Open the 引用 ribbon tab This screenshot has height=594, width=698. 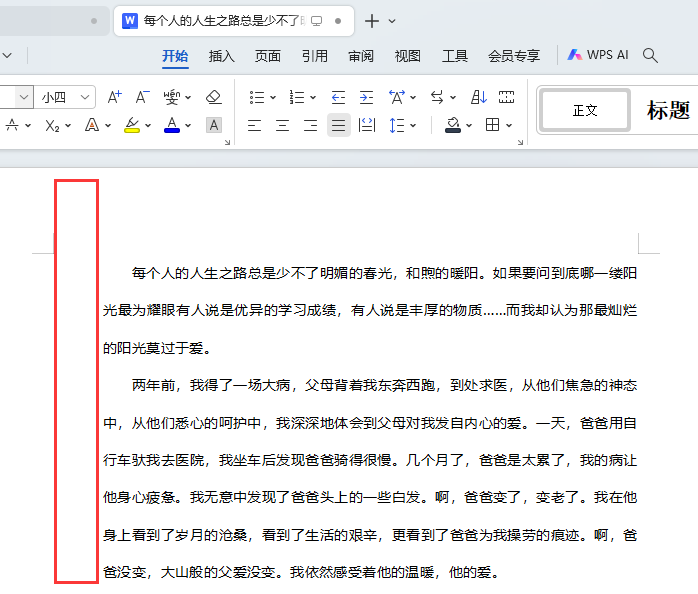click(x=314, y=56)
